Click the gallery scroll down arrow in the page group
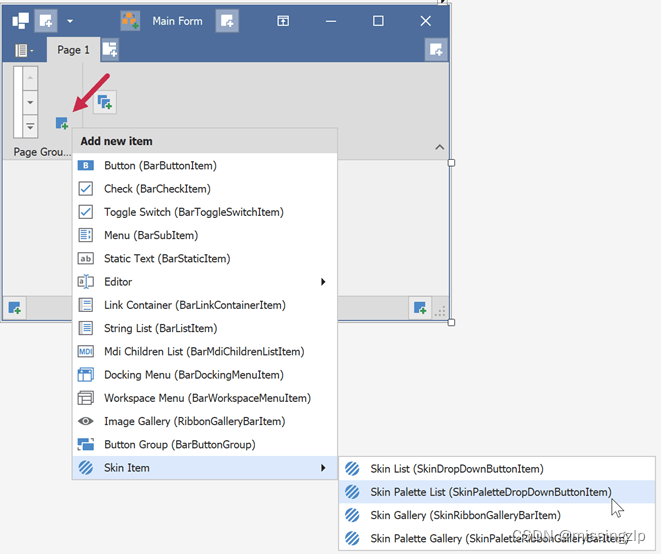The height and width of the screenshot is (554, 661). [30, 102]
